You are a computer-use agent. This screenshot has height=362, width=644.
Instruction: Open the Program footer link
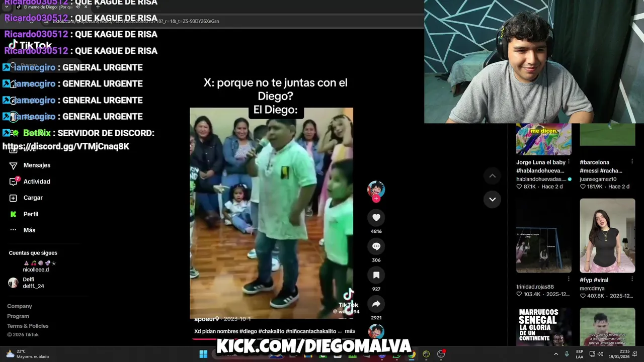[x=18, y=316]
